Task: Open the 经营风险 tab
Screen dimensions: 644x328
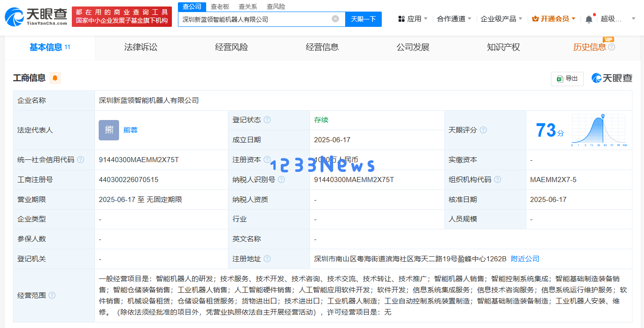Action: (x=232, y=47)
